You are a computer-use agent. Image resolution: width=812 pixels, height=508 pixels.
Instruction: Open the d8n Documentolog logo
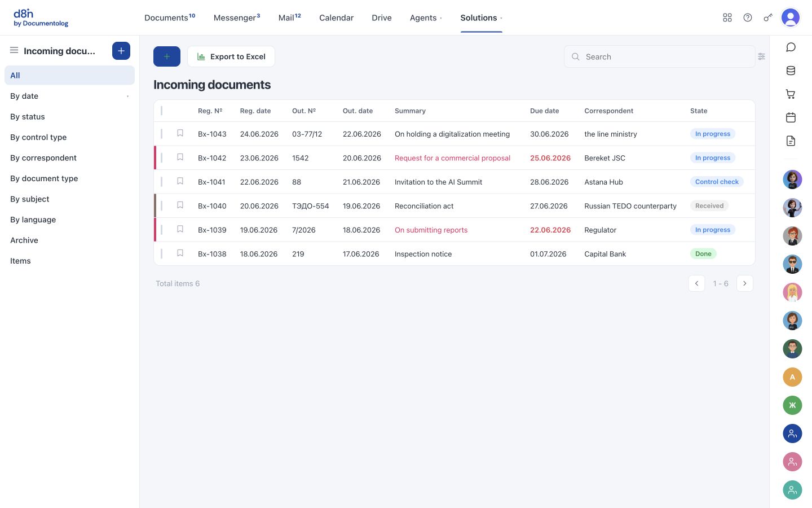tap(41, 17)
